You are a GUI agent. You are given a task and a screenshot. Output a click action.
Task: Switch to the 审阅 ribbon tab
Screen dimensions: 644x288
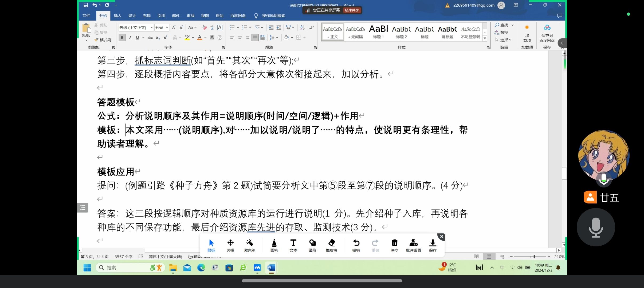click(x=190, y=16)
